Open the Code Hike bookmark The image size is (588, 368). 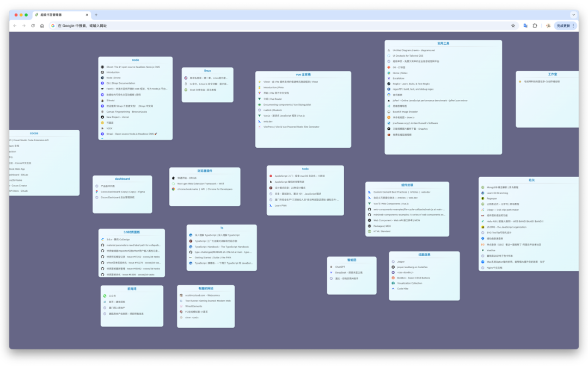[x=402, y=289]
